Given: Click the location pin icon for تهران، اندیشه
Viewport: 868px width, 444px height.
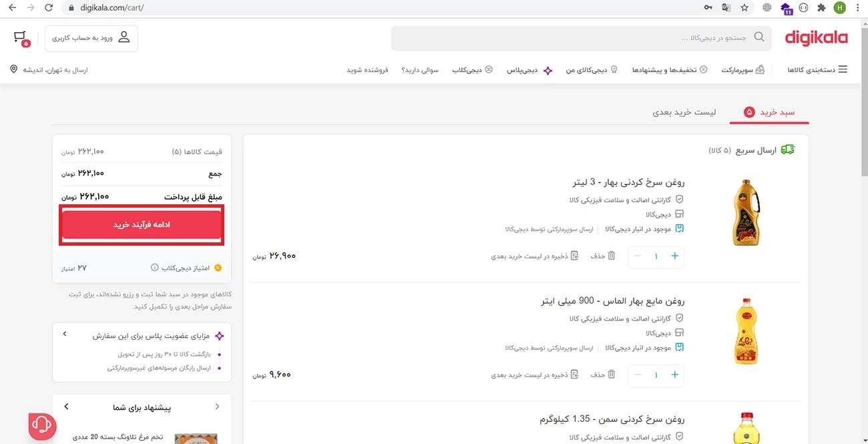Looking at the screenshot, I should pos(13,69).
